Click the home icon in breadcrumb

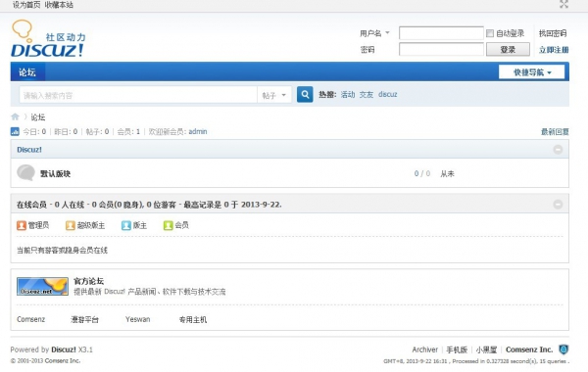[15, 116]
